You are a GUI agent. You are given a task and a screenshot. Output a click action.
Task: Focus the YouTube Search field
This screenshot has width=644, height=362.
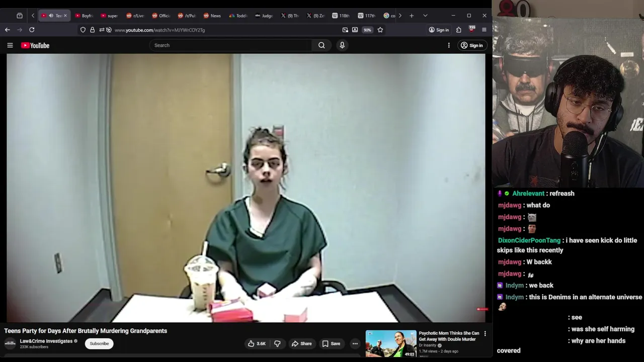pyautogui.click(x=231, y=45)
